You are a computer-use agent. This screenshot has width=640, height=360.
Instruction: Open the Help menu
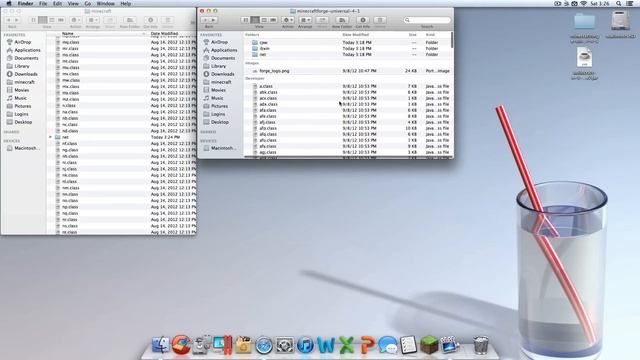126,3
